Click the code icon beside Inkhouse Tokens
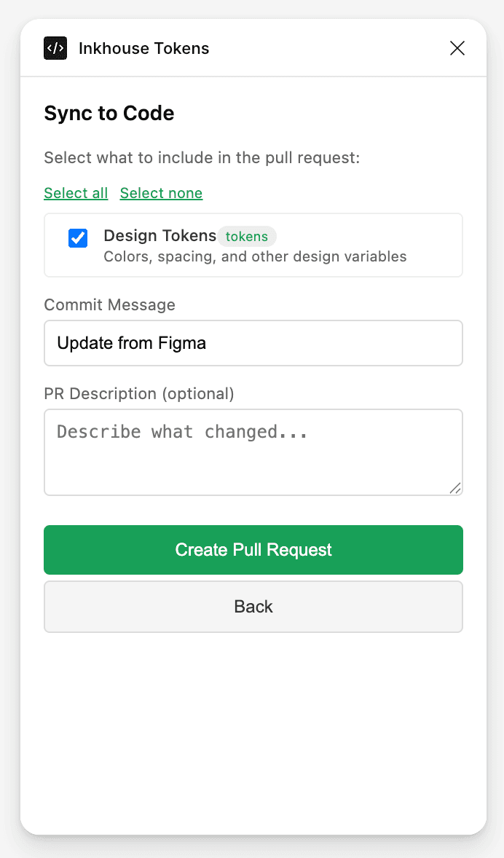This screenshot has height=858, width=504. tap(55, 48)
